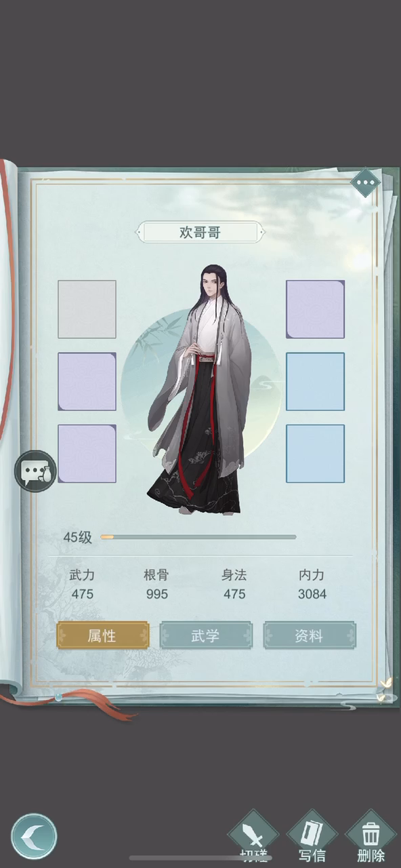Tap the round back arrow icon
Screen dimensions: 401x868
[x=34, y=837]
